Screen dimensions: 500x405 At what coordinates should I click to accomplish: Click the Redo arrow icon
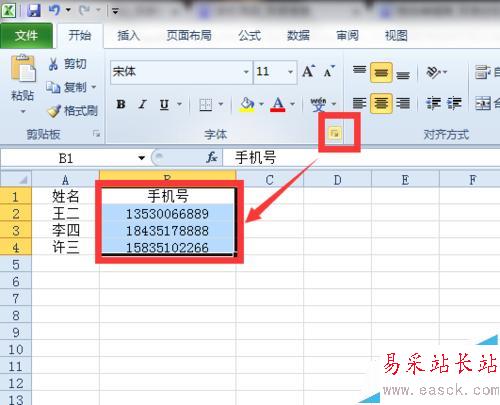point(84,10)
